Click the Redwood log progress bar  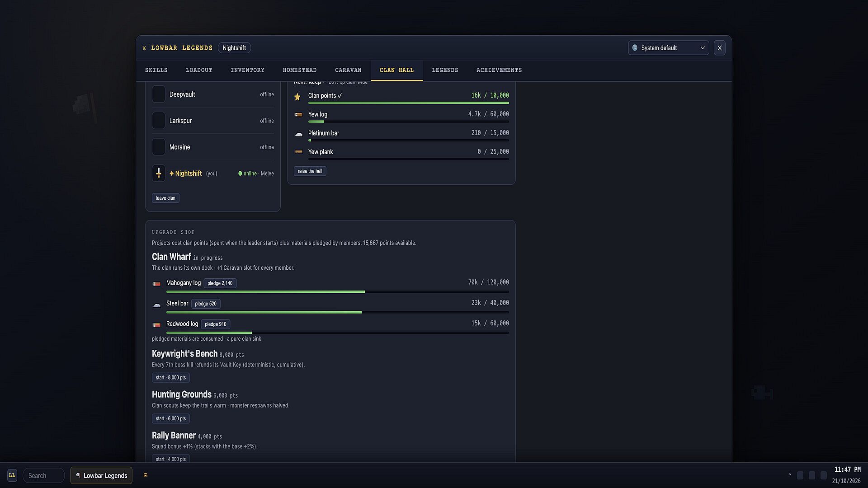[338, 333]
